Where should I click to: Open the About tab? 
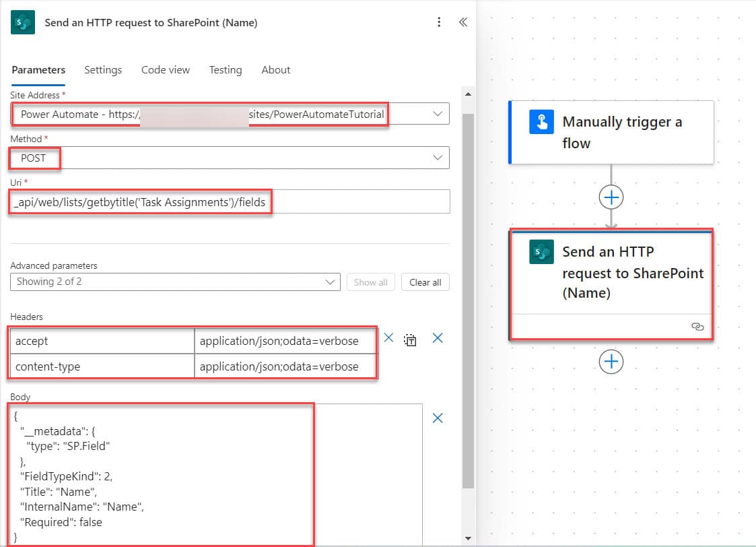pyautogui.click(x=276, y=70)
